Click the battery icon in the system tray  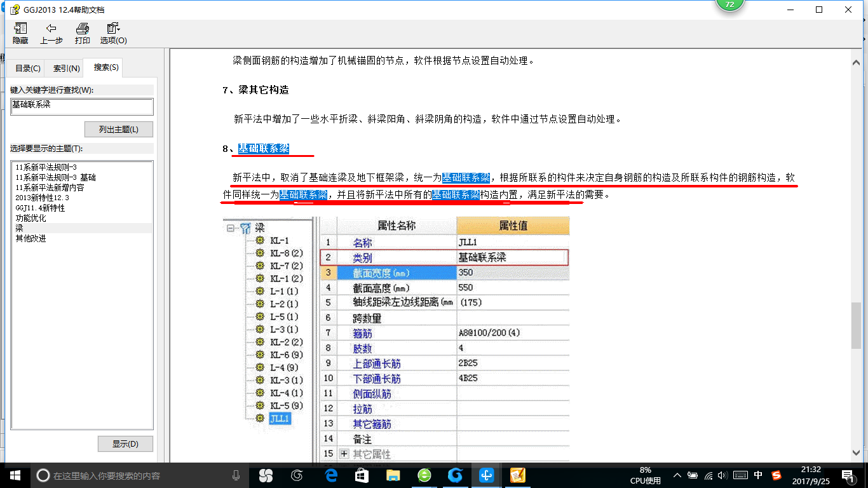click(x=693, y=475)
